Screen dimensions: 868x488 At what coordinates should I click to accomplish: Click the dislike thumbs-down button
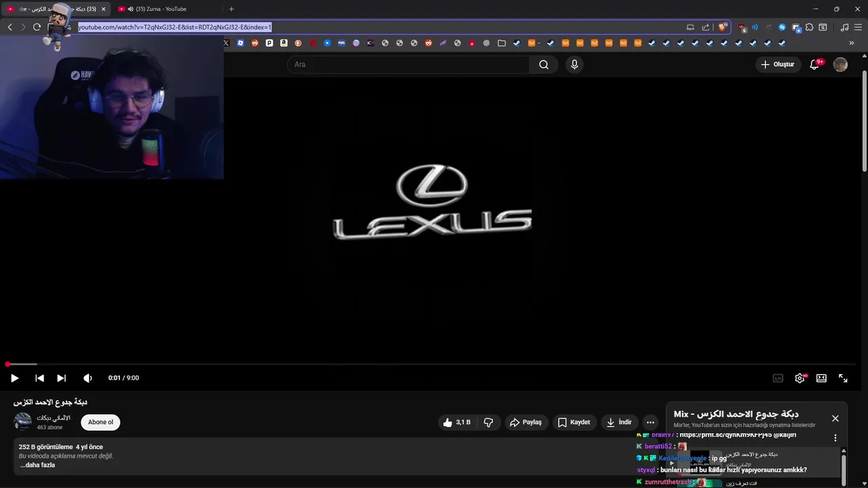click(488, 422)
